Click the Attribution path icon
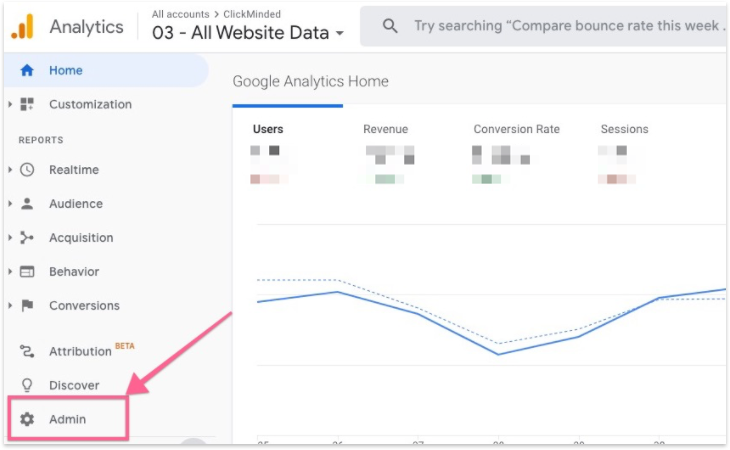 [x=27, y=351]
